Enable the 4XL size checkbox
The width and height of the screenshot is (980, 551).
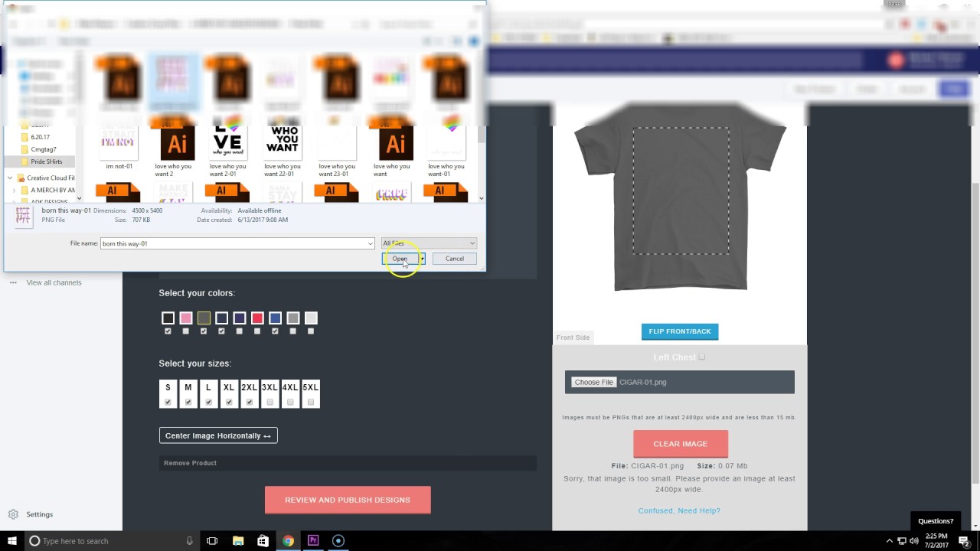pos(290,402)
